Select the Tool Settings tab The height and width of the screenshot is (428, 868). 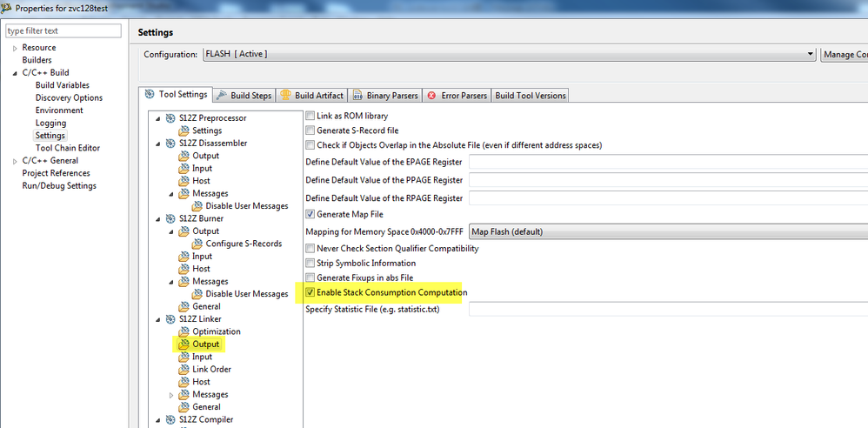point(176,94)
